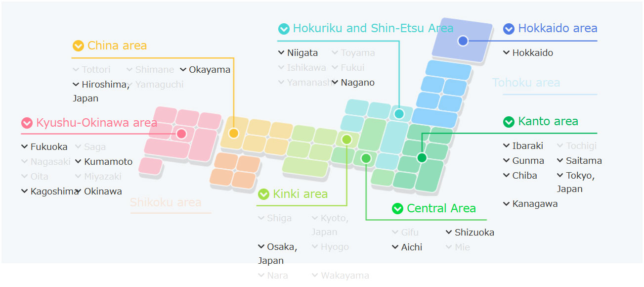Click the yellow China area chevron icon
The width and height of the screenshot is (644, 287).
click(x=78, y=46)
